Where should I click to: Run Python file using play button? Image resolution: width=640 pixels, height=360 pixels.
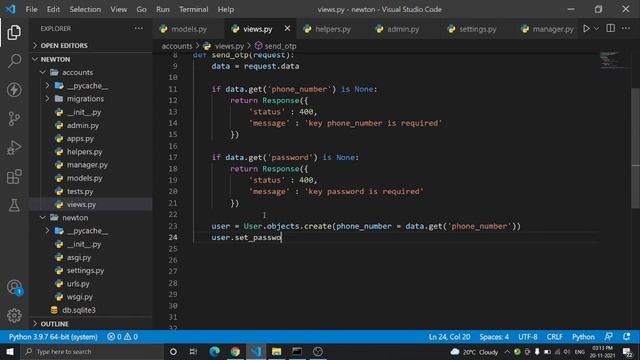point(586,29)
